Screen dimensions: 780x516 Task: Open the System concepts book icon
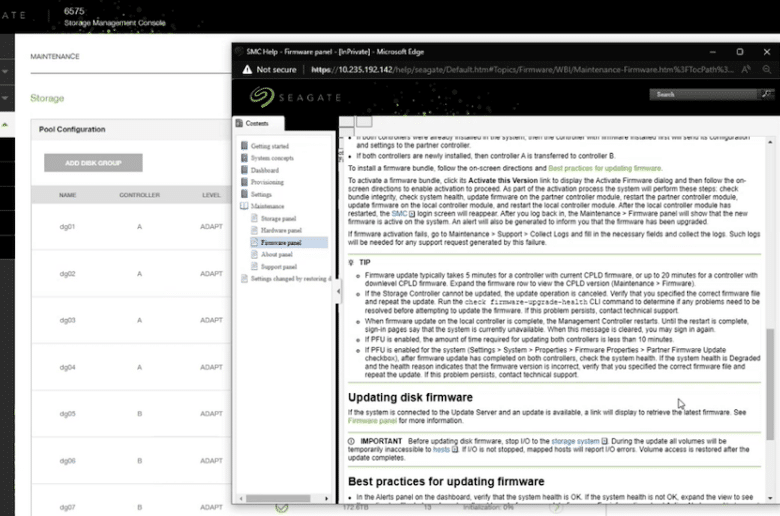coord(244,158)
